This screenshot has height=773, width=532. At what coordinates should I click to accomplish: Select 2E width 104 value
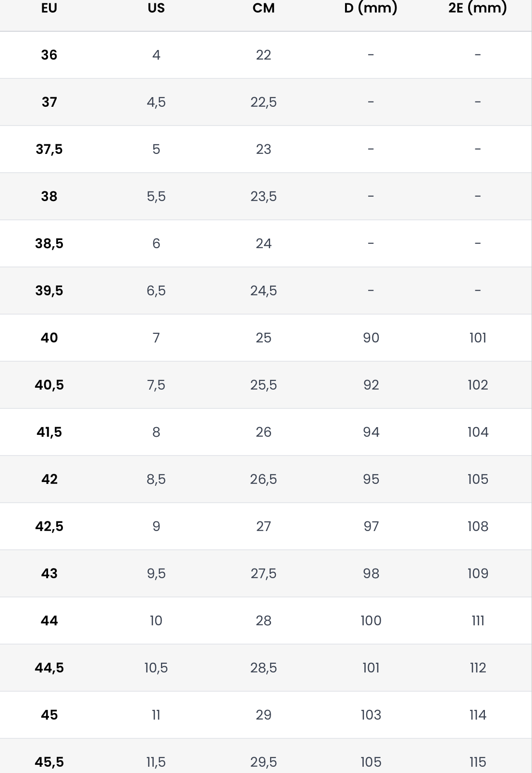[x=478, y=432]
